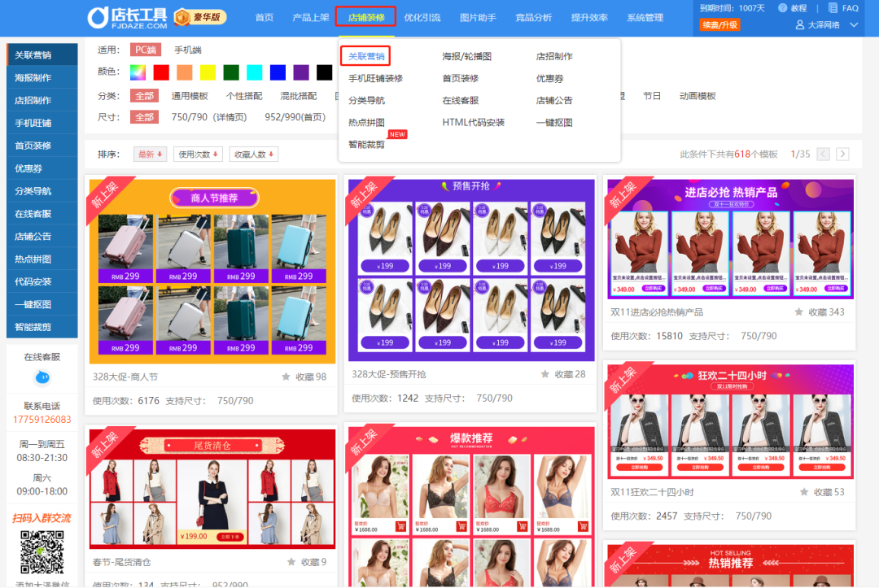Switch to the PC端 option

pyautogui.click(x=145, y=50)
